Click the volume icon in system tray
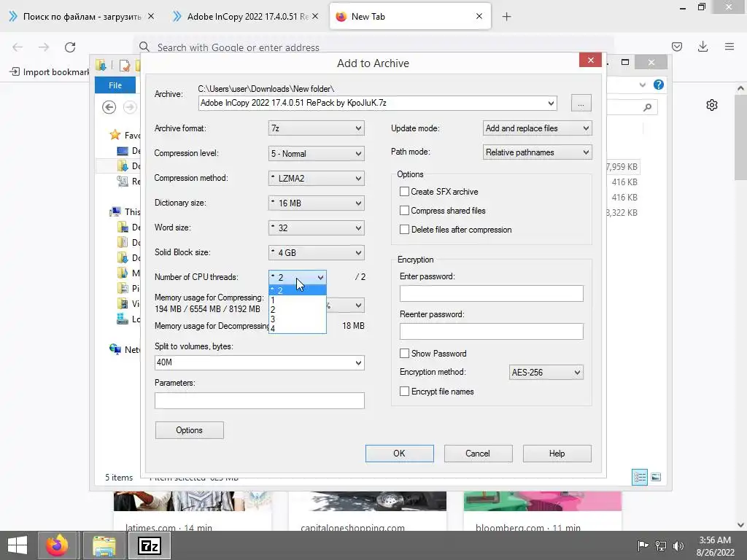Image resolution: width=747 pixels, height=560 pixels. [x=678, y=545]
